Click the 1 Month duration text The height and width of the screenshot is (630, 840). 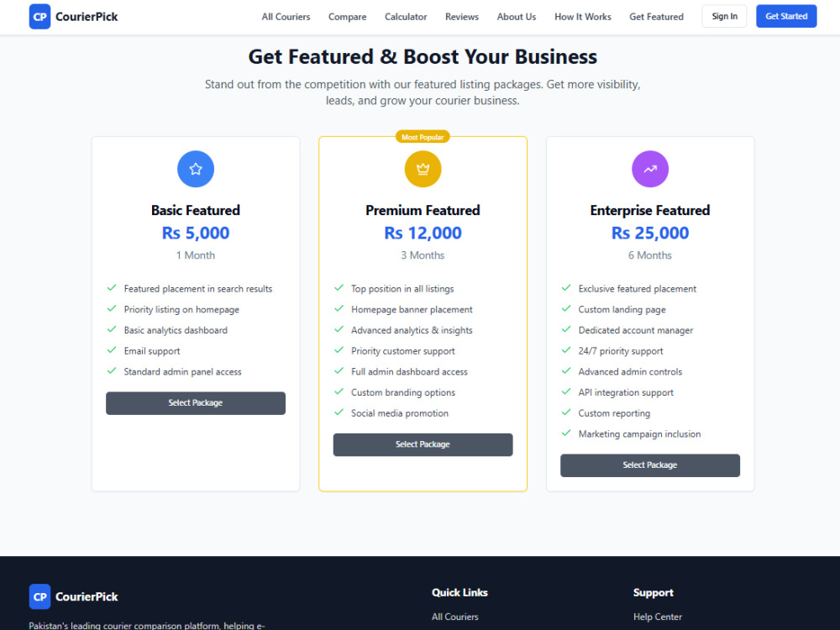coord(196,255)
